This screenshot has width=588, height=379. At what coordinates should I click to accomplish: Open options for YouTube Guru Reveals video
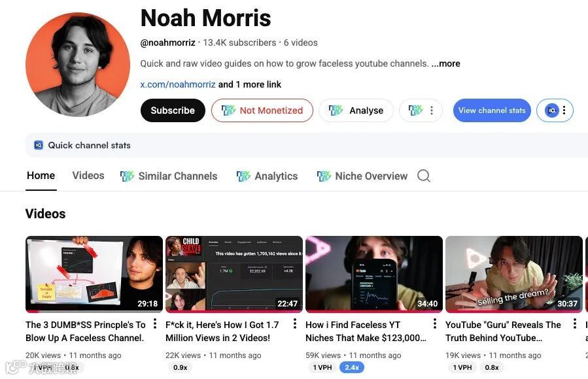click(574, 324)
